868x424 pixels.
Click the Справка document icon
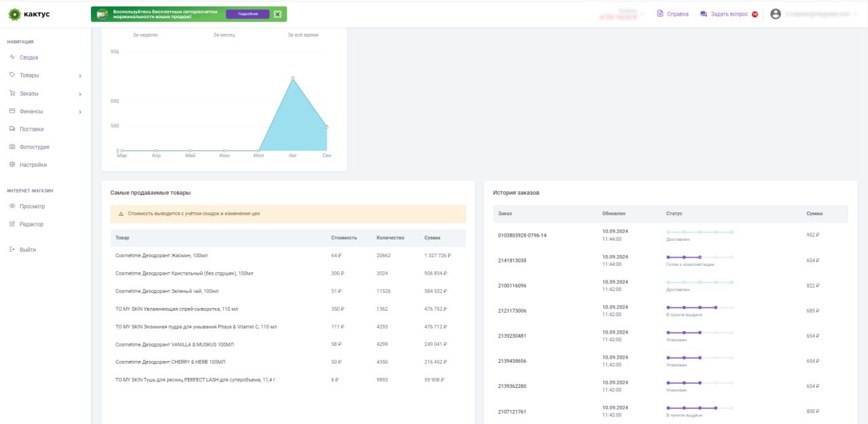point(660,14)
